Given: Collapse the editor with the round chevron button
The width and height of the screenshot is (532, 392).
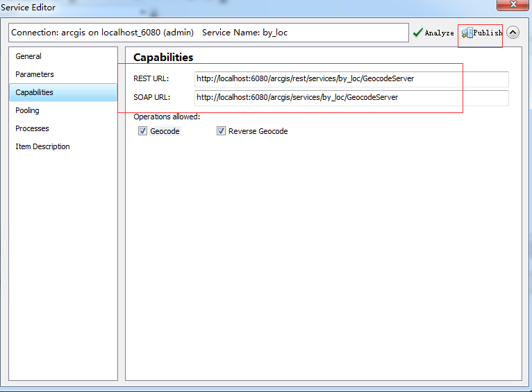Looking at the screenshot, I should (513, 33).
